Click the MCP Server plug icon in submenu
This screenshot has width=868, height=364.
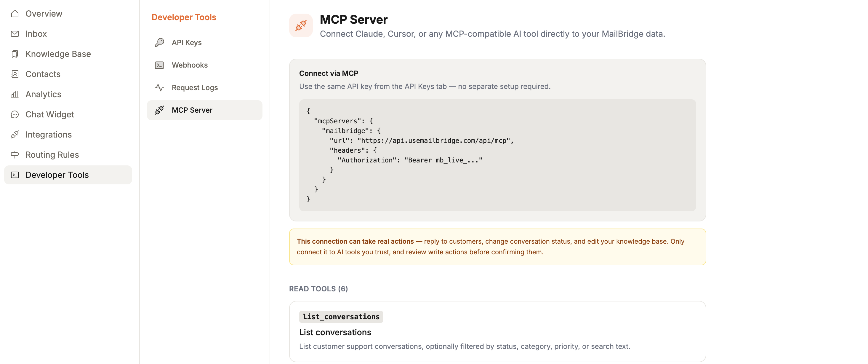coord(159,110)
